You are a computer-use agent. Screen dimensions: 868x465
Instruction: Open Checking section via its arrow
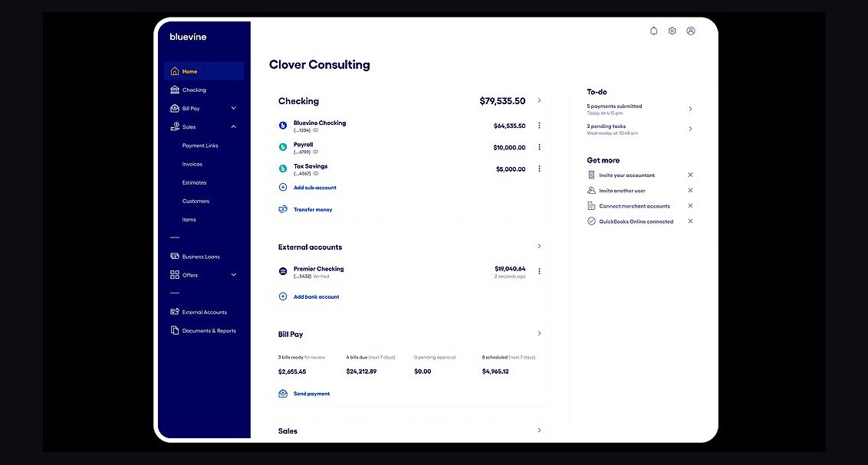[539, 100]
